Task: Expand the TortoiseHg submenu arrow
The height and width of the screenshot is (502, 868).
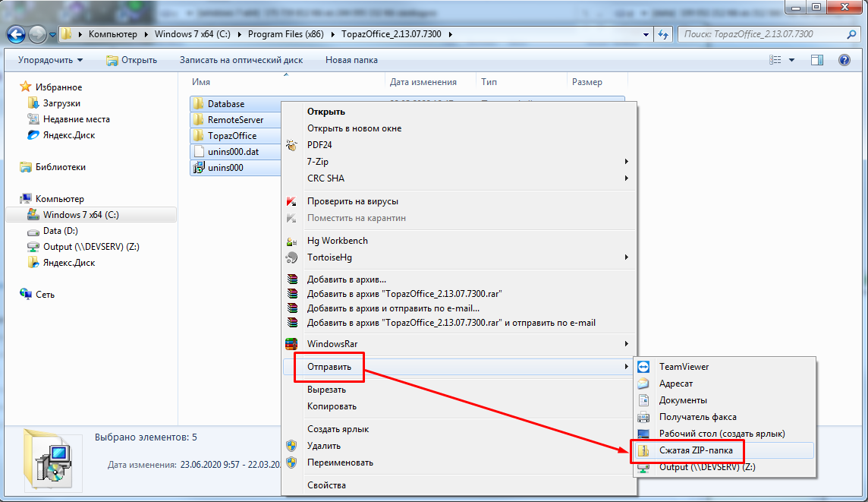Action: click(x=626, y=257)
